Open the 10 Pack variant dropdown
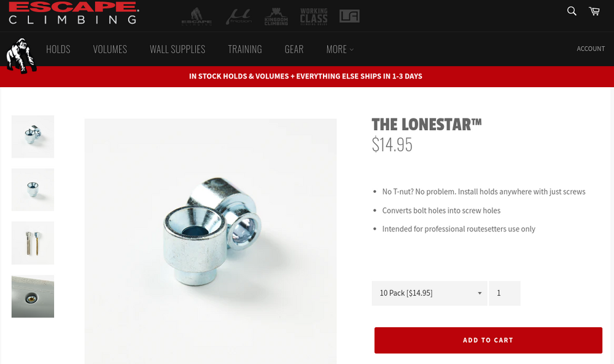614x364 pixels. click(430, 293)
